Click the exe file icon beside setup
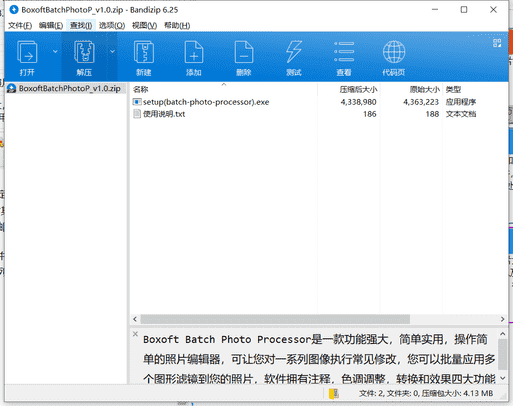 (x=137, y=102)
